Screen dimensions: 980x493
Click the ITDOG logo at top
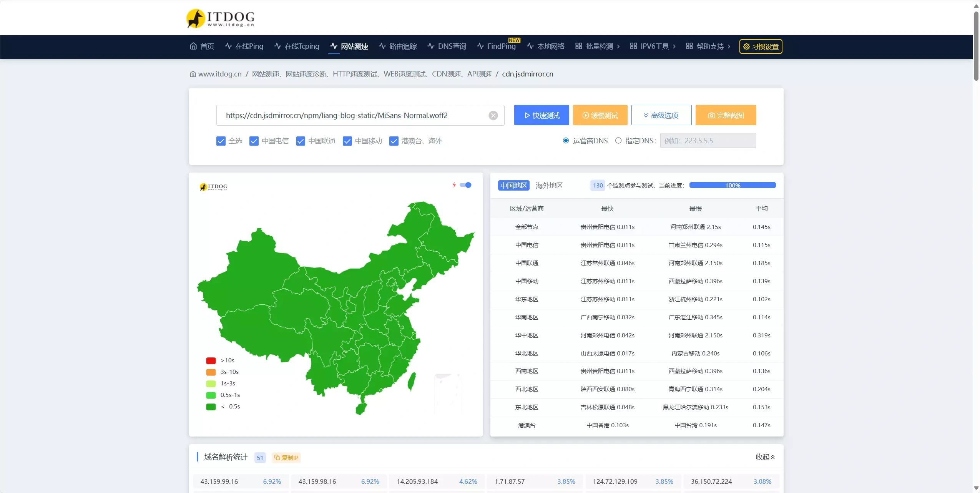tap(220, 18)
